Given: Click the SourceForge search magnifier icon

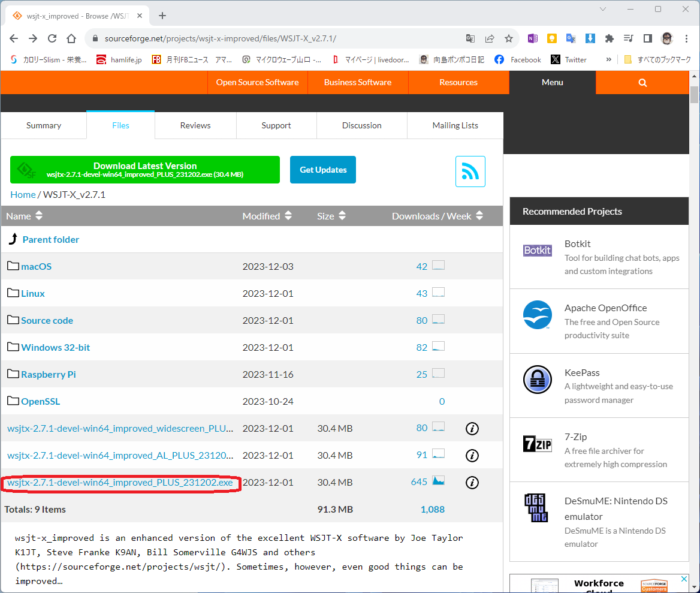Looking at the screenshot, I should pyautogui.click(x=642, y=83).
